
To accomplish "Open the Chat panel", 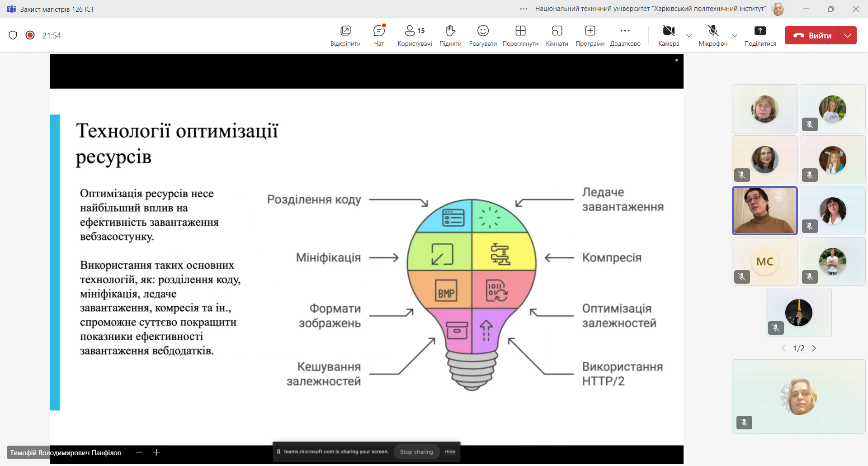I will point(379,35).
